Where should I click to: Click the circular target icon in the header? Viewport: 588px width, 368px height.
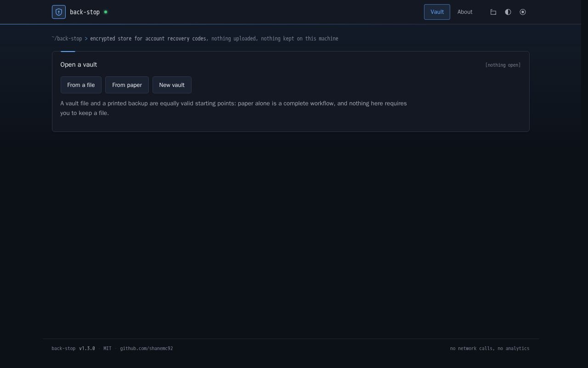coord(523,12)
